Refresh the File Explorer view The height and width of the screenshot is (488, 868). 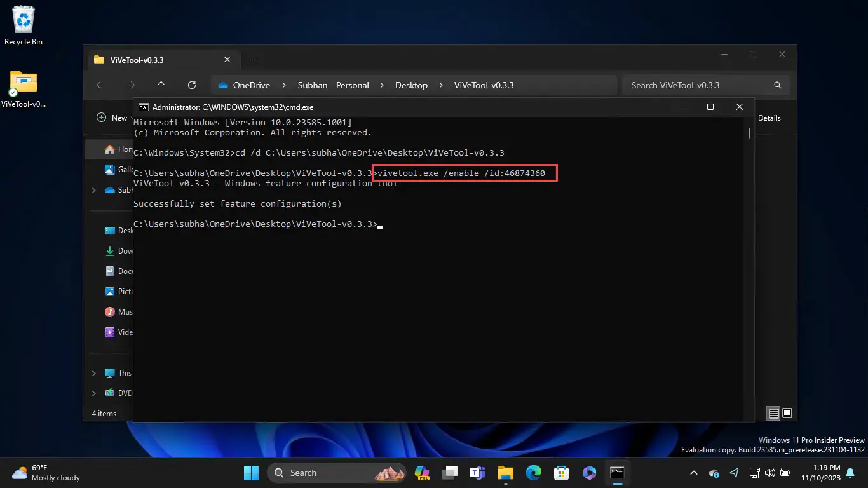192,85
